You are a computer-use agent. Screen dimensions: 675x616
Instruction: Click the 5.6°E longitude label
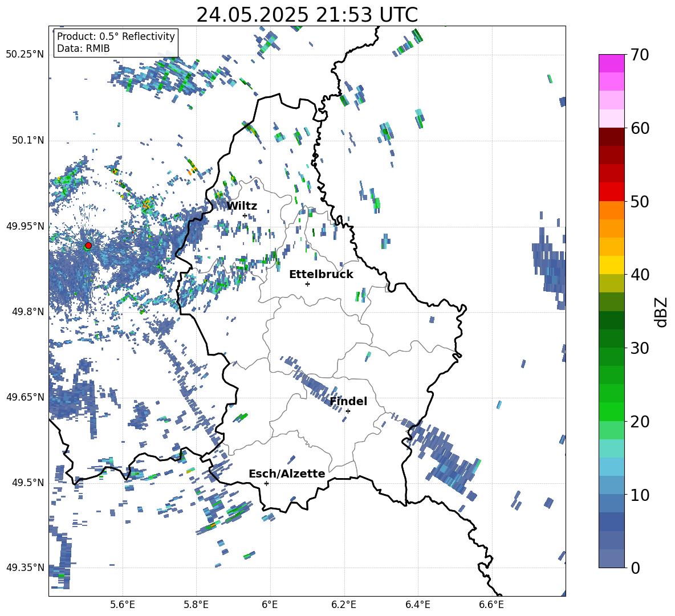tap(123, 605)
